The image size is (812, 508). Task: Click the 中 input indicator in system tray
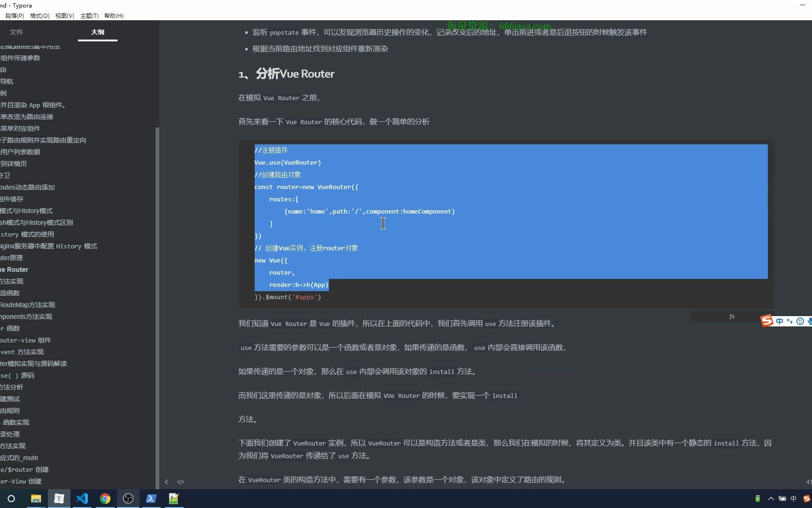(x=794, y=499)
